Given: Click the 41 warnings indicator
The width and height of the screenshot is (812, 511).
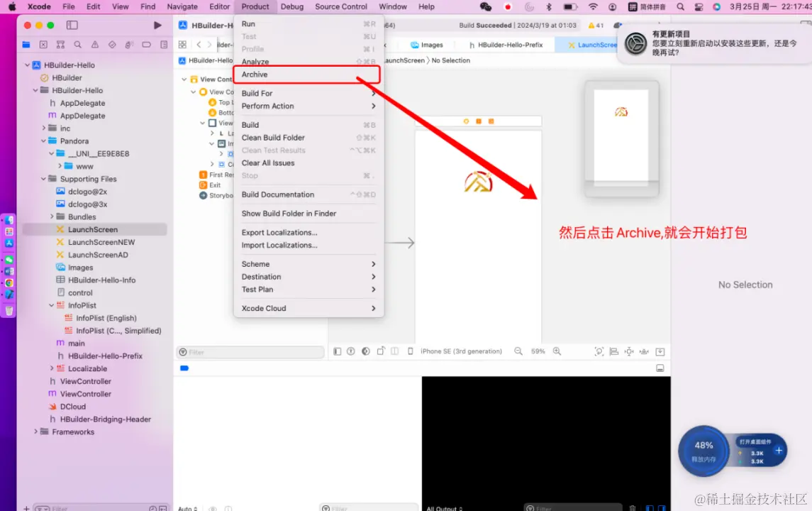Looking at the screenshot, I should point(596,26).
